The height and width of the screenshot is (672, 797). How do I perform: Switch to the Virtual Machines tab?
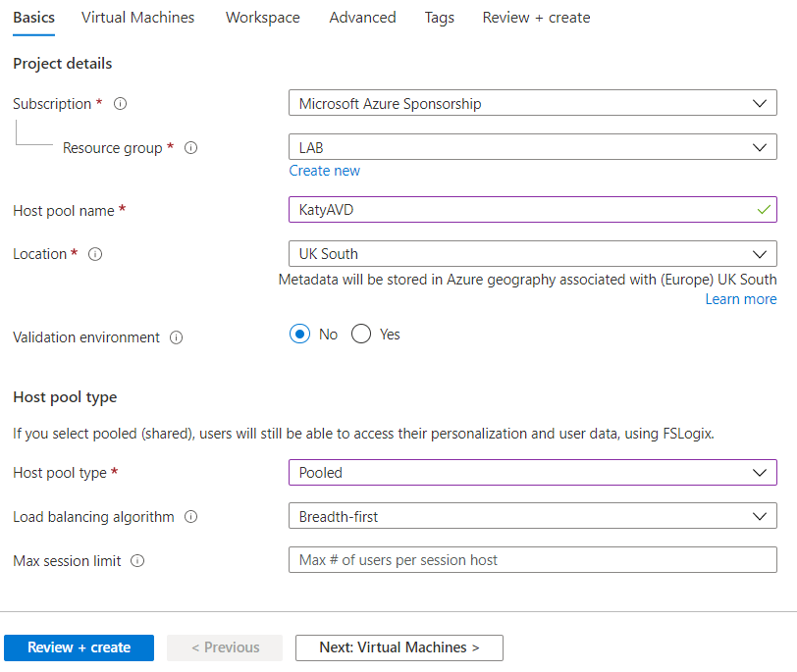pyautogui.click(x=137, y=17)
